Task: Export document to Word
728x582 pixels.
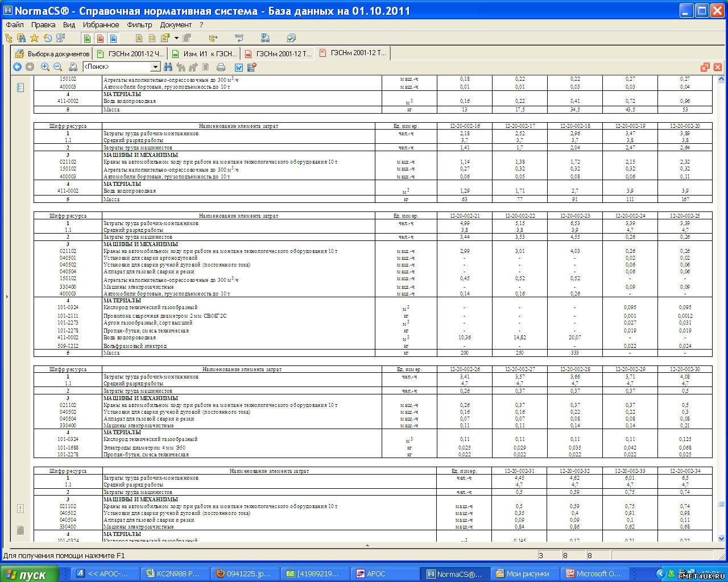Action: (x=239, y=67)
